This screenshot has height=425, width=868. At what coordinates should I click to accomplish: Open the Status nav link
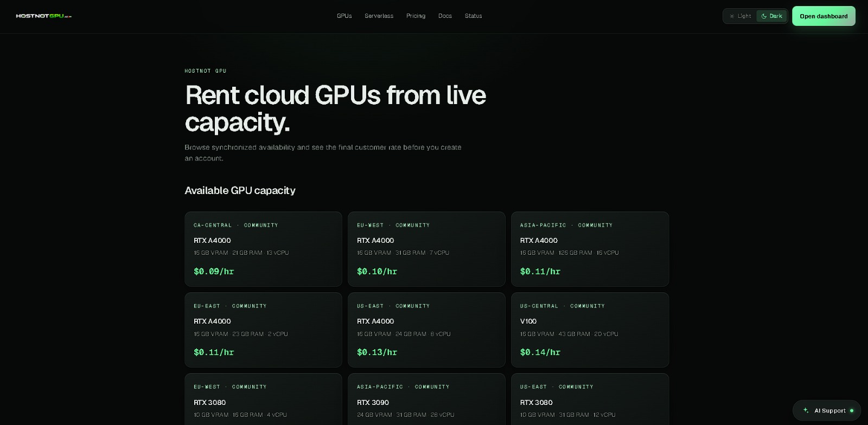pos(473,16)
